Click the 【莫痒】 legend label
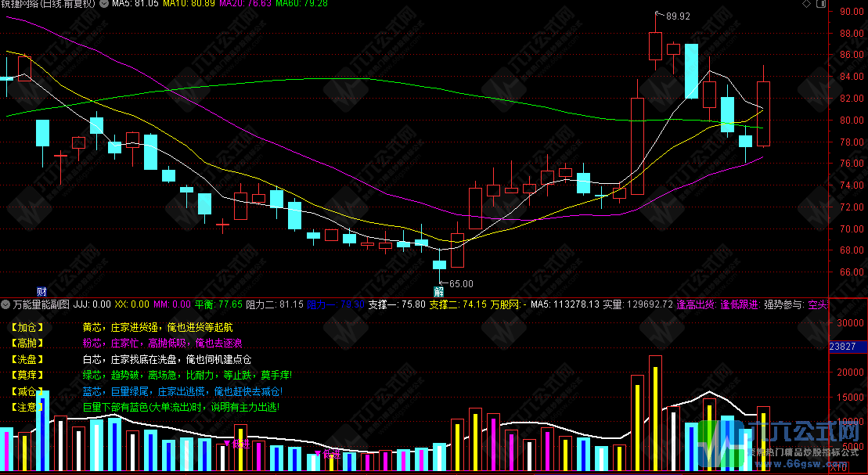868x475 pixels. (27, 376)
